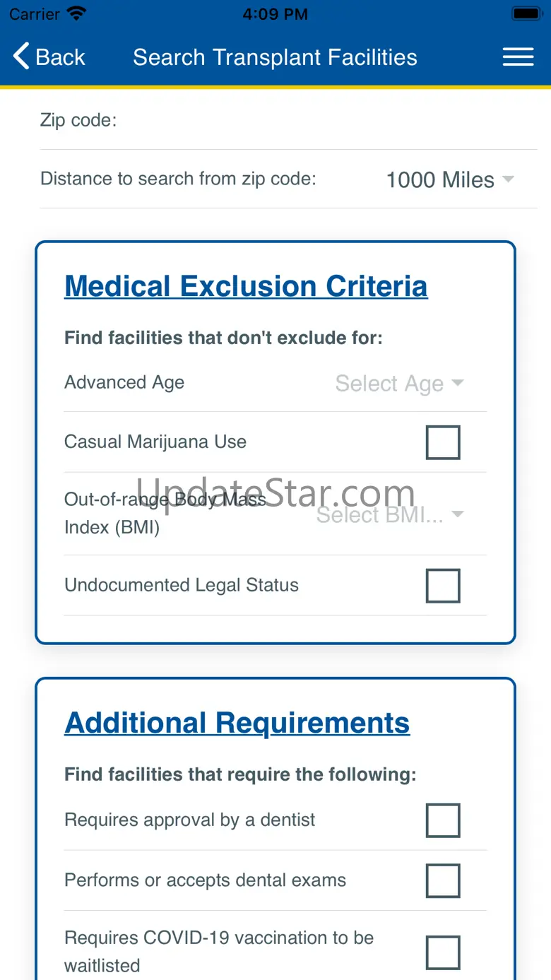Toggle Performs or accepts dental exams checkbox
This screenshot has height=980, width=551.
(443, 880)
